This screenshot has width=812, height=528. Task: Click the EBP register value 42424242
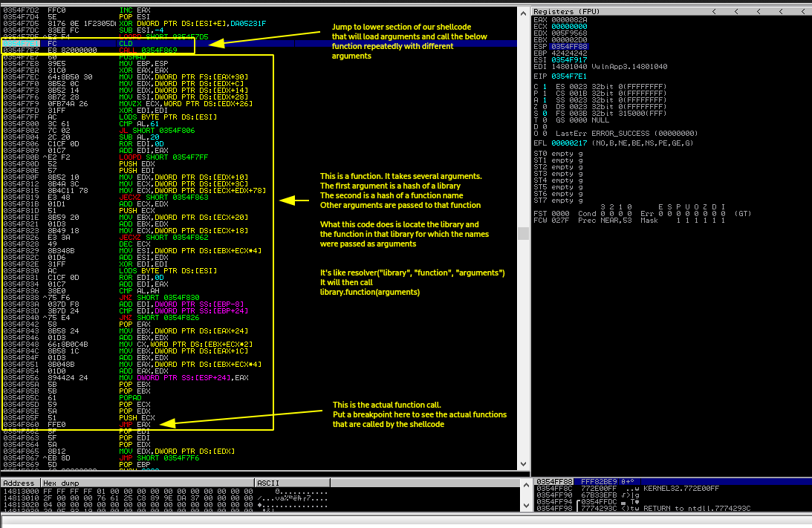[x=569, y=53]
